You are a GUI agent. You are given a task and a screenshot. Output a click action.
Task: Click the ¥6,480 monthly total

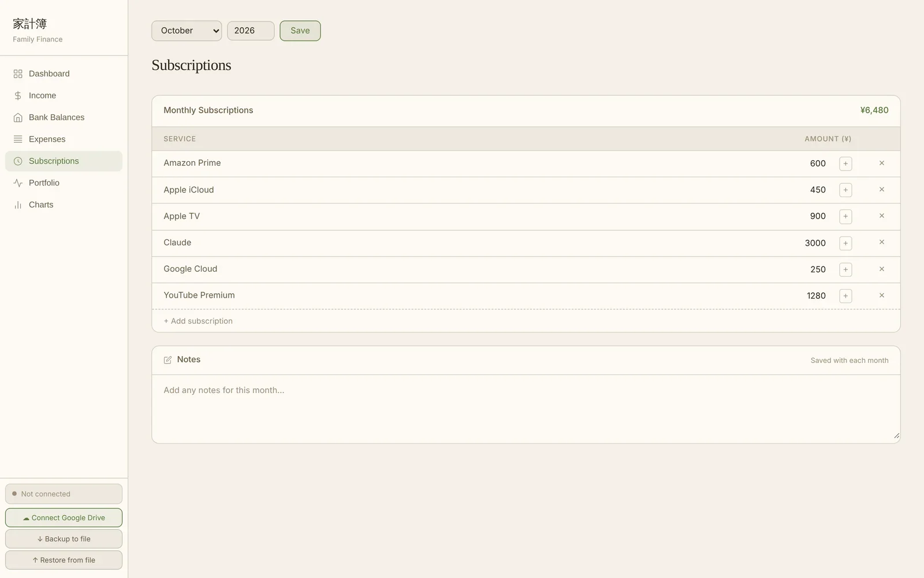pyautogui.click(x=874, y=110)
